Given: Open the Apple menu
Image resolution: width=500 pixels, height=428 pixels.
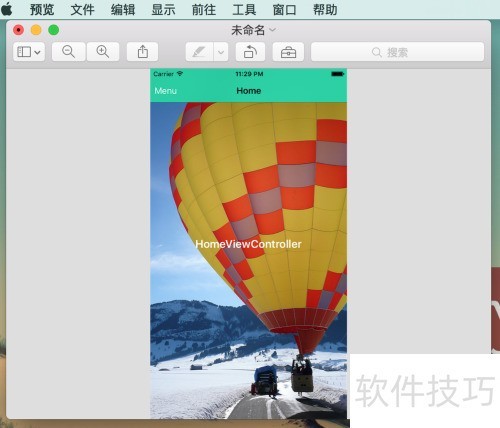Looking at the screenshot, I should pos(7,9).
